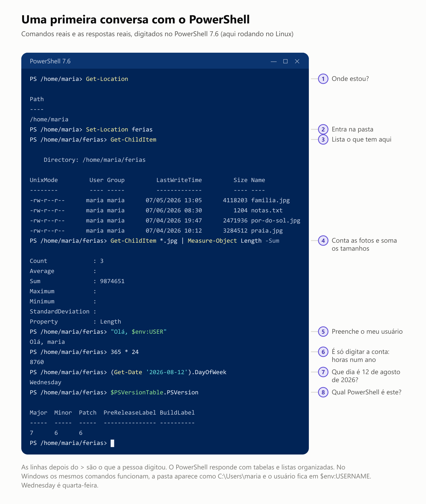Click the /home/maria path output

(49, 119)
